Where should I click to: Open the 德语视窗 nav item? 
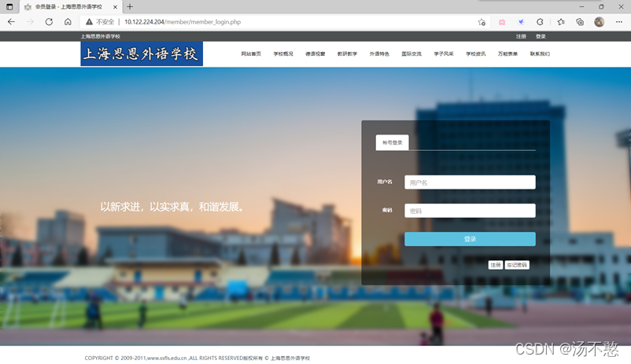coord(315,54)
